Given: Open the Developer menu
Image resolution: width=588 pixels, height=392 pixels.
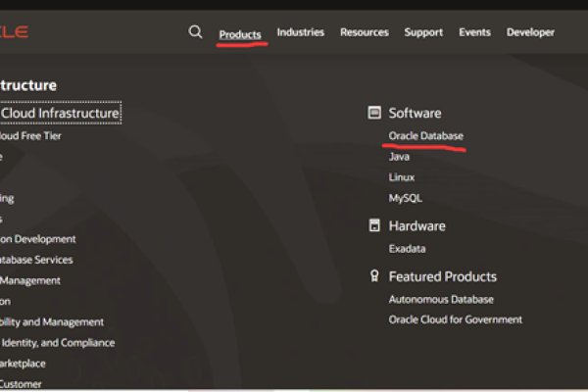Looking at the screenshot, I should click(530, 32).
